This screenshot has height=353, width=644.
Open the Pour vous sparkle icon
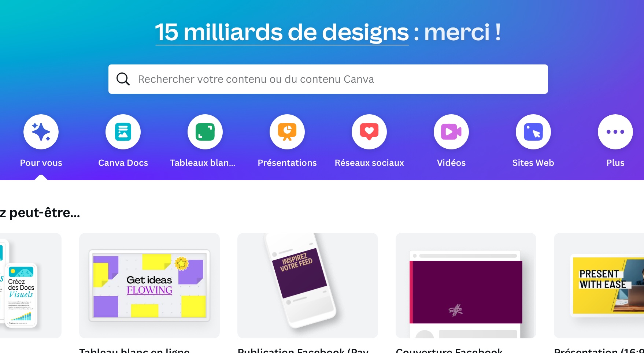click(41, 132)
